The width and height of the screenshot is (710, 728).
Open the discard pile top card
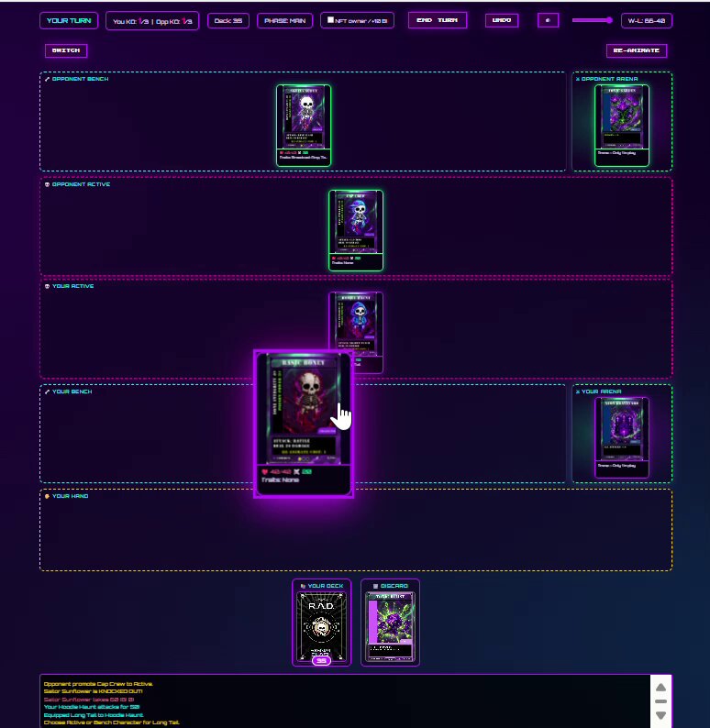coord(390,627)
